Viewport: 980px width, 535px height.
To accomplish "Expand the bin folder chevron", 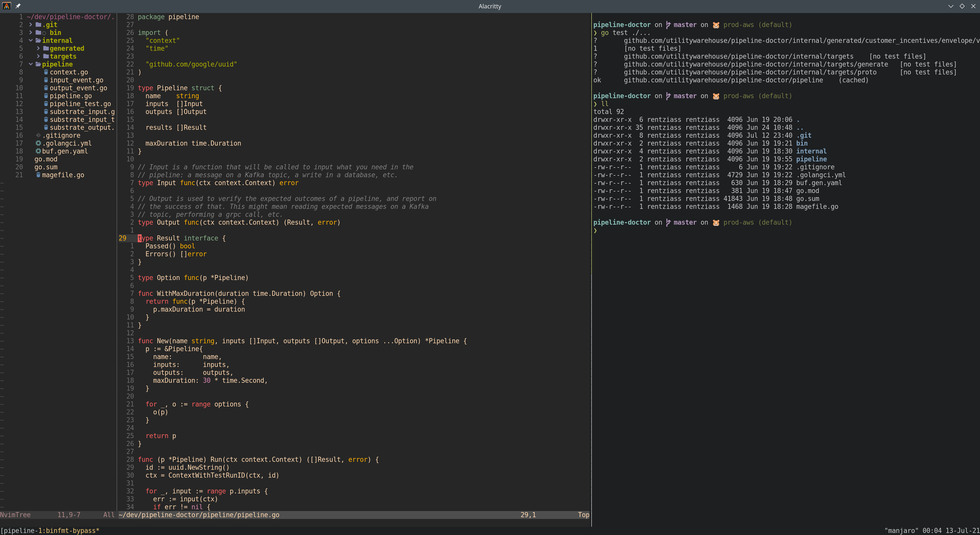I will [31, 33].
